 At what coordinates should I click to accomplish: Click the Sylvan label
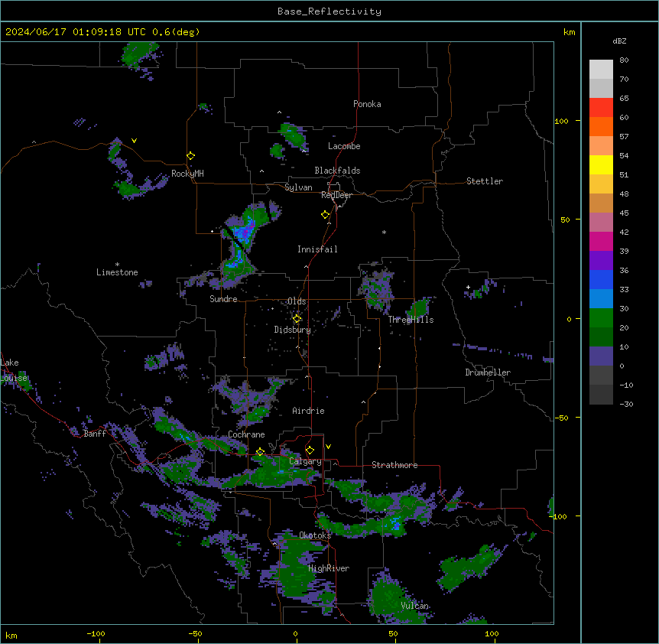(298, 187)
